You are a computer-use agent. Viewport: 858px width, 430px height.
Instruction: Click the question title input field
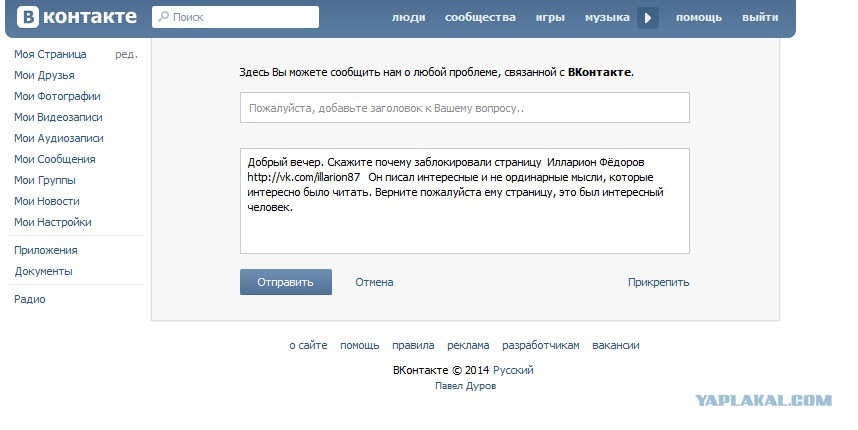point(465,108)
